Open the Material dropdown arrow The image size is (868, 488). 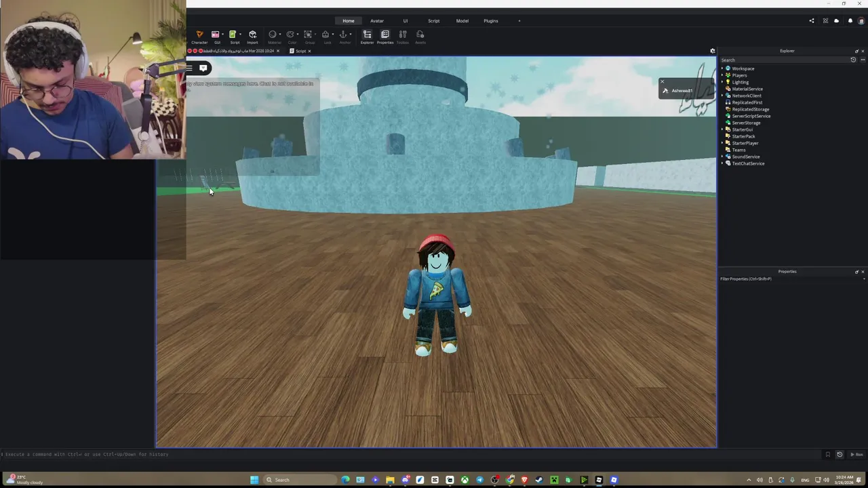coord(280,34)
